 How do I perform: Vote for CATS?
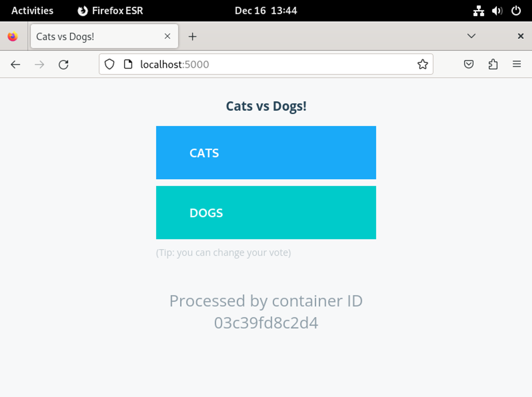[266, 153]
